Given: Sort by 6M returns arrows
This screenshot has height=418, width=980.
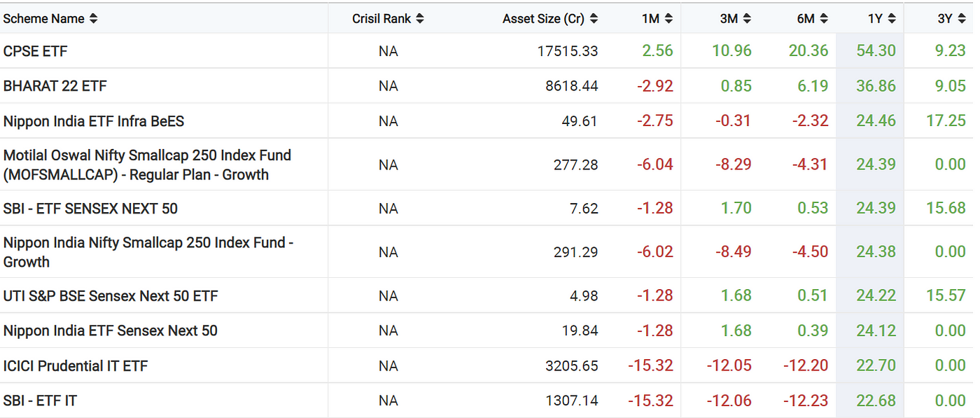Looking at the screenshot, I should [x=823, y=19].
